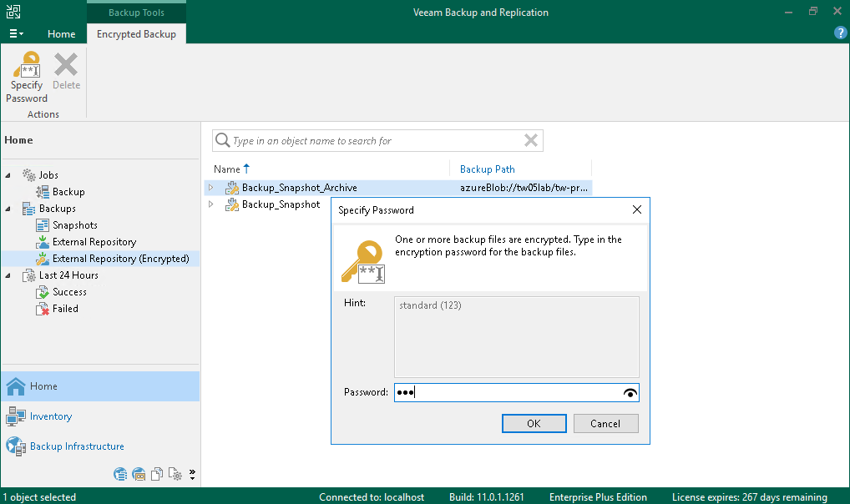850x504 pixels.
Task: Click the Backup Infrastructure navigation icon
Action: click(x=16, y=446)
